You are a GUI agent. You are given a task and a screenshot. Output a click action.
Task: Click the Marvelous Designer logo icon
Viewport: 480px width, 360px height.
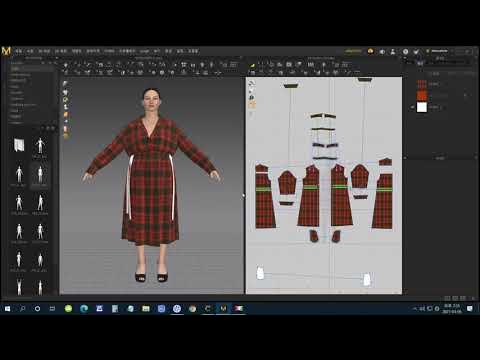coord(6,51)
